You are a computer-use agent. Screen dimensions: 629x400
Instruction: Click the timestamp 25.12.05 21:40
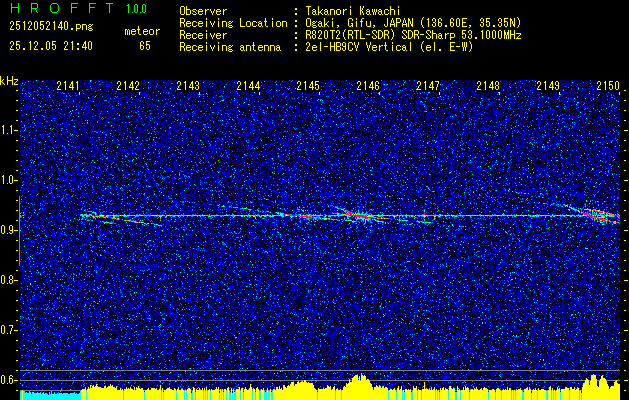(x=51, y=46)
